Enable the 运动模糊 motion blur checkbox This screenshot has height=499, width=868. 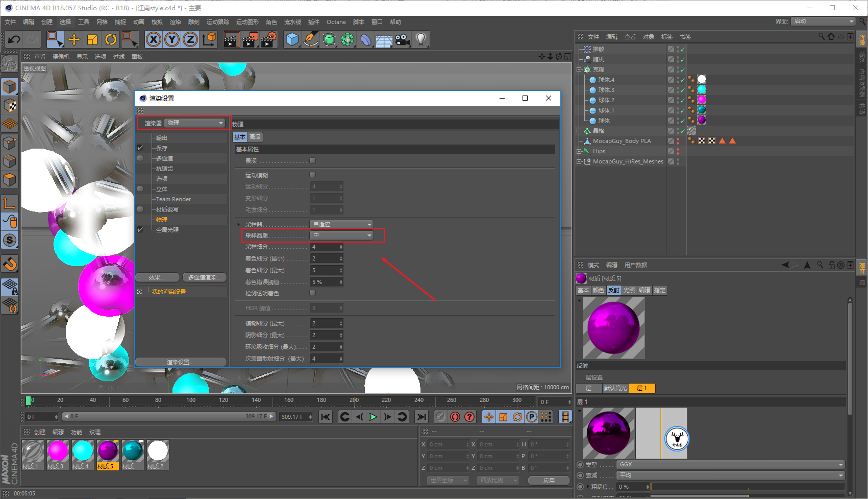coord(313,175)
